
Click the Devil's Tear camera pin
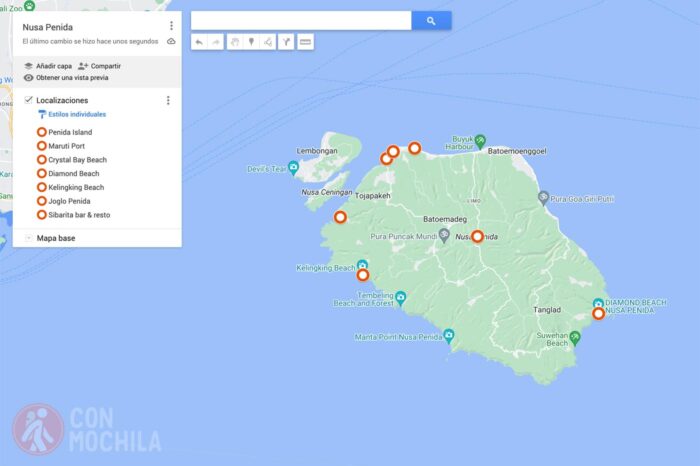293,168
